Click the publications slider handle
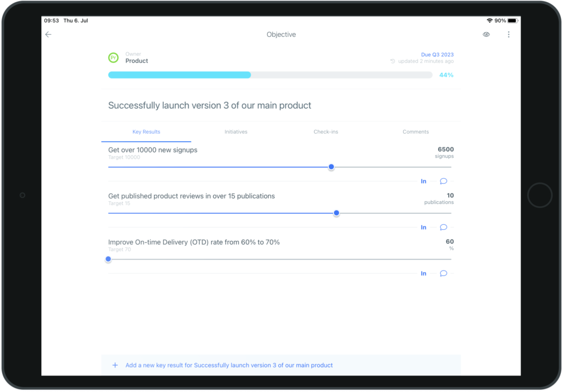Viewport: 563px width, 392px height. [336, 213]
